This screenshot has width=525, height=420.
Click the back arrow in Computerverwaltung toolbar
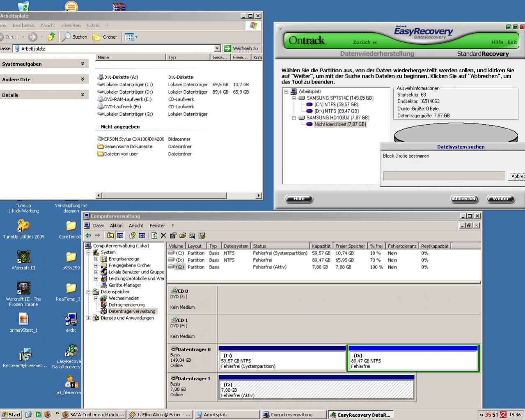coord(88,236)
